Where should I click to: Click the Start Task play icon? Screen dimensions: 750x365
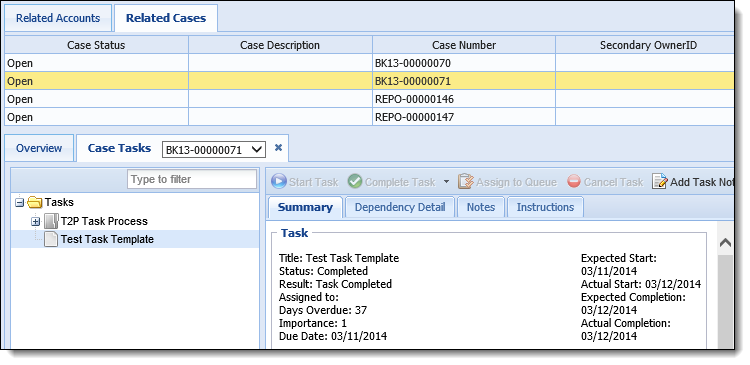(278, 182)
